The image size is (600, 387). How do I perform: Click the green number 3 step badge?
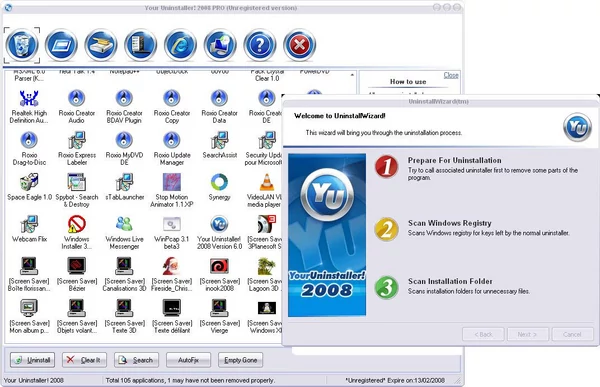pyautogui.click(x=386, y=287)
